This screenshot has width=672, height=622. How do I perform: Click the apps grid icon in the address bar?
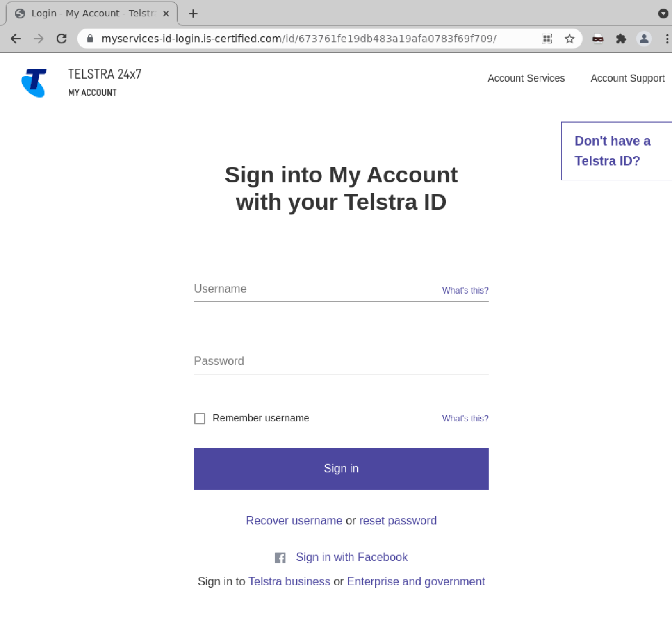pos(546,38)
